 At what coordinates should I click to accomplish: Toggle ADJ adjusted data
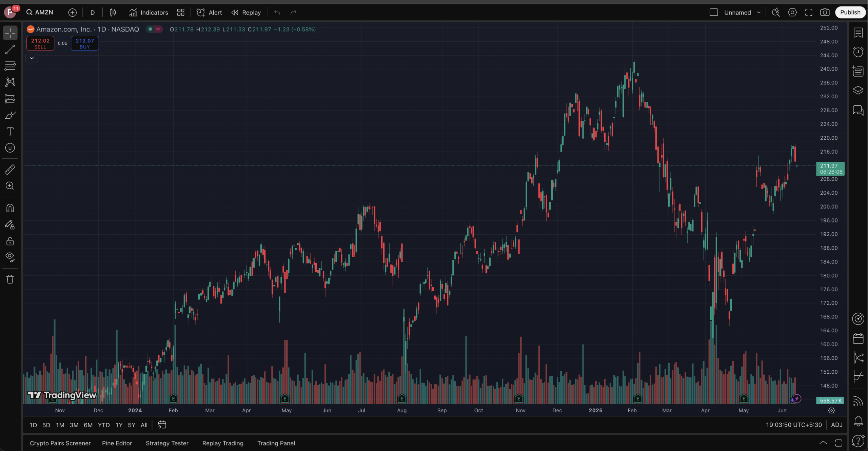click(x=836, y=425)
